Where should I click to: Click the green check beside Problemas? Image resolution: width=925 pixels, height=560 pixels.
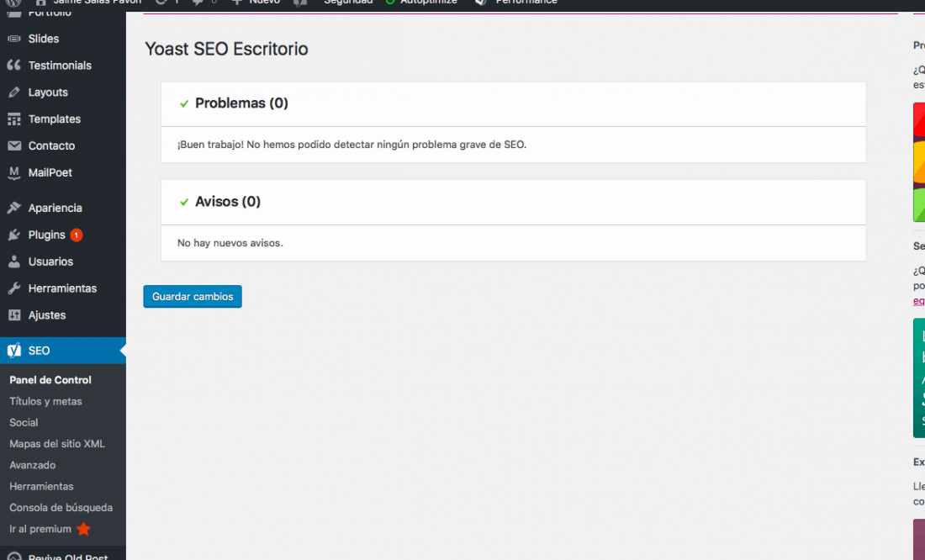[184, 104]
